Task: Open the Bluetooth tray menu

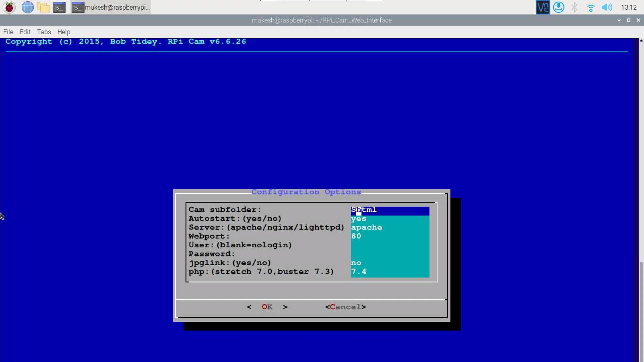Action: pyautogui.click(x=575, y=7)
